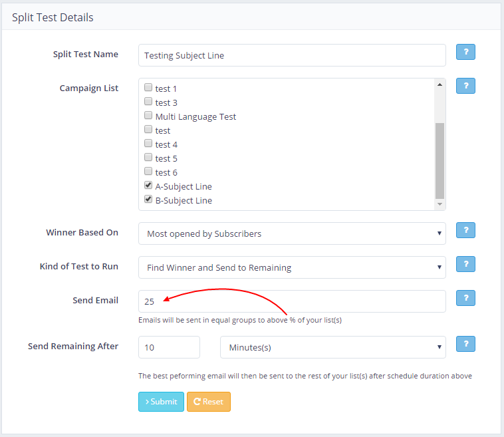The height and width of the screenshot is (437, 504).
Task: Open help for Send Remaining After
Action: pyautogui.click(x=465, y=344)
